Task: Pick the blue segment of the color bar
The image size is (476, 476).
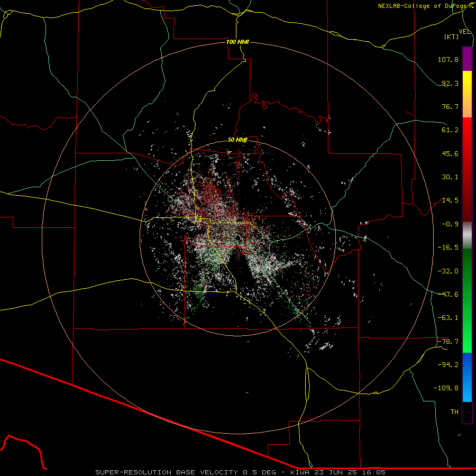Action: 467,377
